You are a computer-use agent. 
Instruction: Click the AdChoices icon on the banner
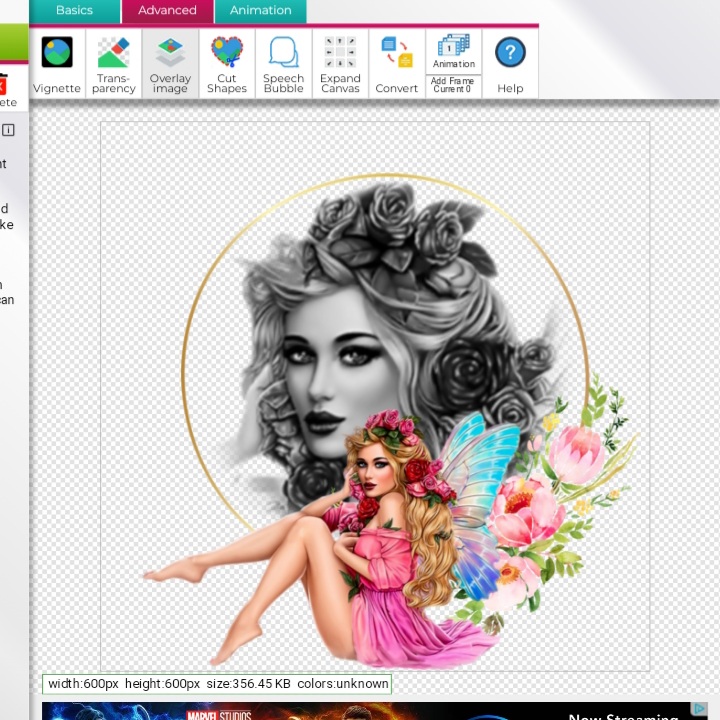700,709
